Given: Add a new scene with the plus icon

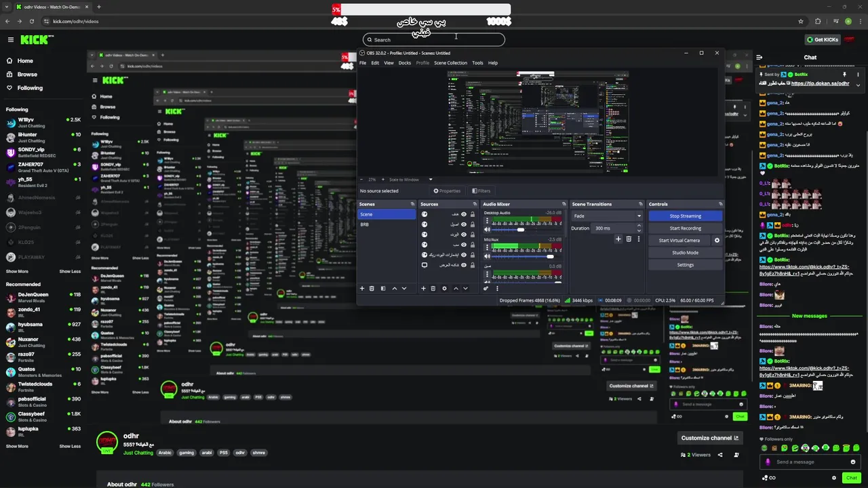Looking at the screenshot, I should coord(362,288).
